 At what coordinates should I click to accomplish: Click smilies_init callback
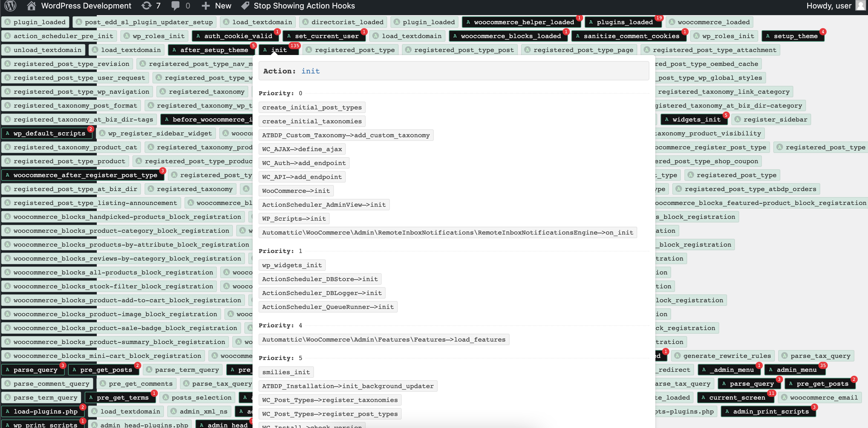286,372
